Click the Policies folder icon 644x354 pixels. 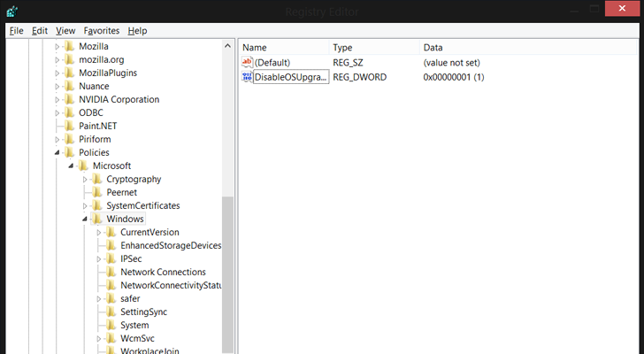[69, 152]
